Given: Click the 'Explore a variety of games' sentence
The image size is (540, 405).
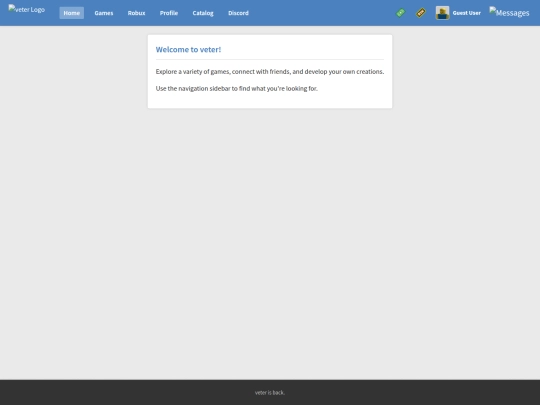Looking at the screenshot, I should 270,72.
